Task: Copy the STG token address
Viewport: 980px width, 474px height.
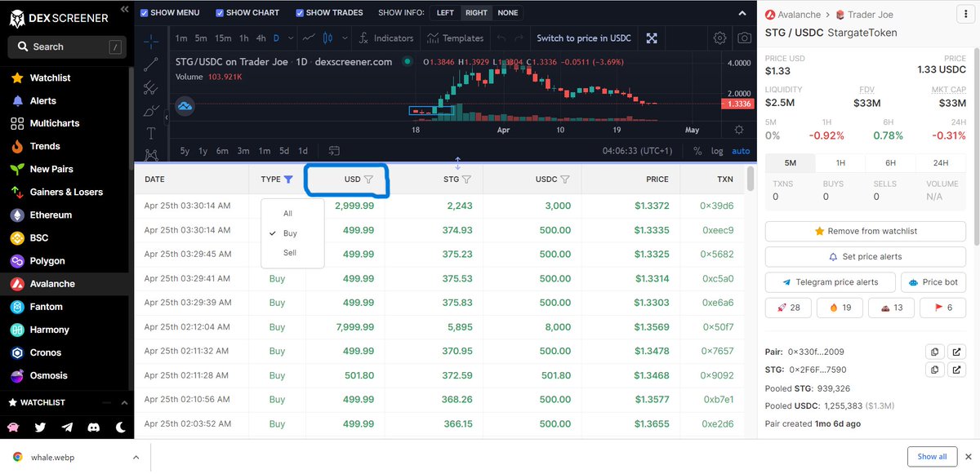Action: click(934, 370)
